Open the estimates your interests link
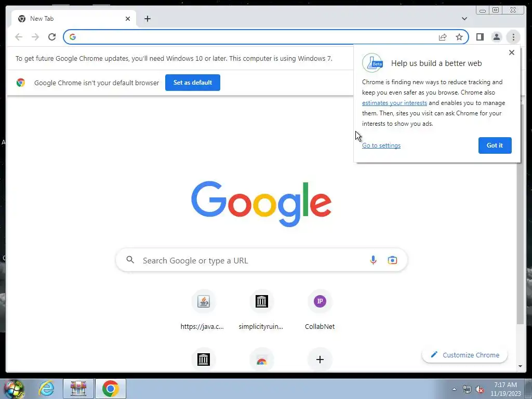This screenshot has height=399, width=532. point(394,103)
